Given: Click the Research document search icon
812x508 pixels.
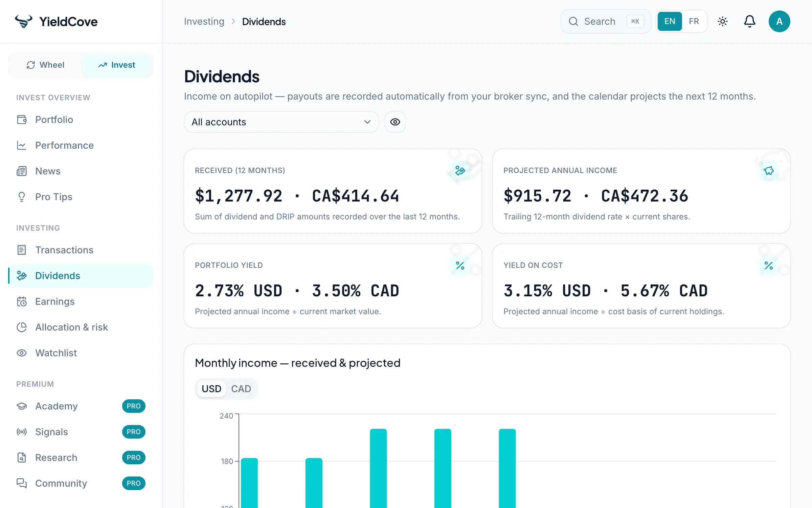Looking at the screenshot, I should [22, 458].
